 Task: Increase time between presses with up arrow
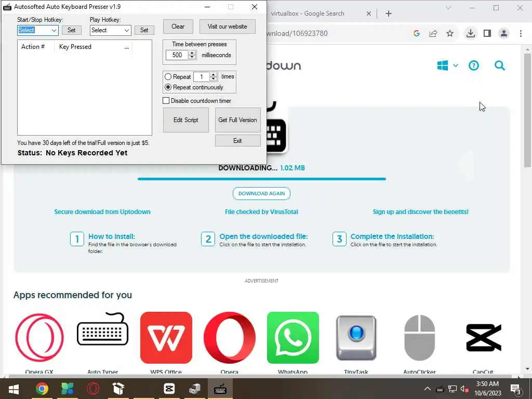tap(192, 52)
